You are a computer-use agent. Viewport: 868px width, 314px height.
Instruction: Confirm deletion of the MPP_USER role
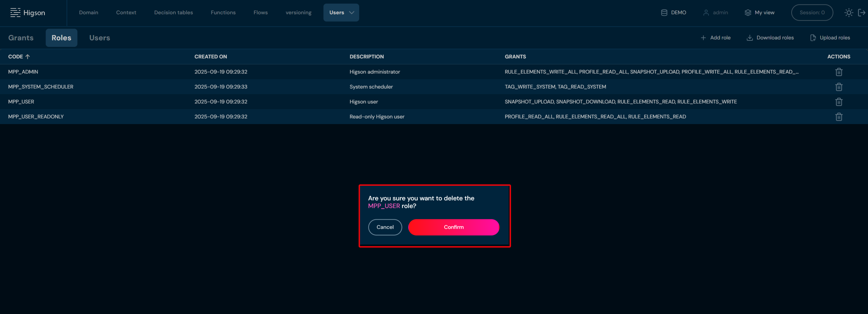click(x=454, y=227)
